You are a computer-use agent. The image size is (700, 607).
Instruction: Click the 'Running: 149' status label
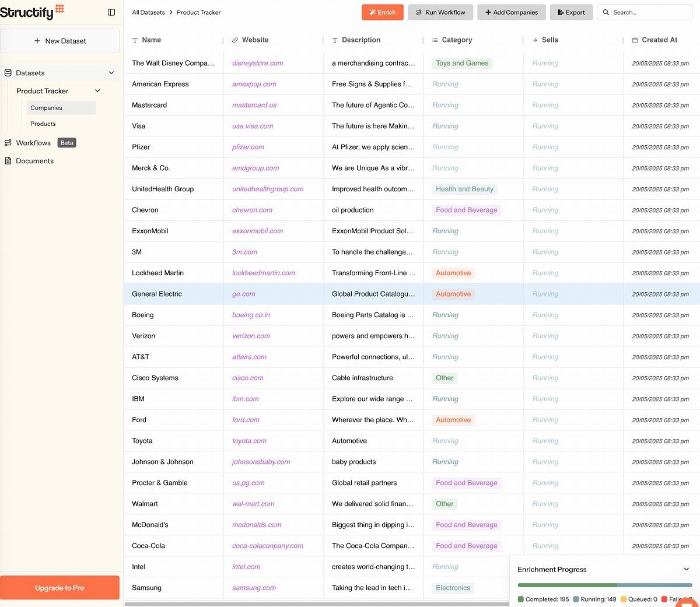(x=594, y=599)
